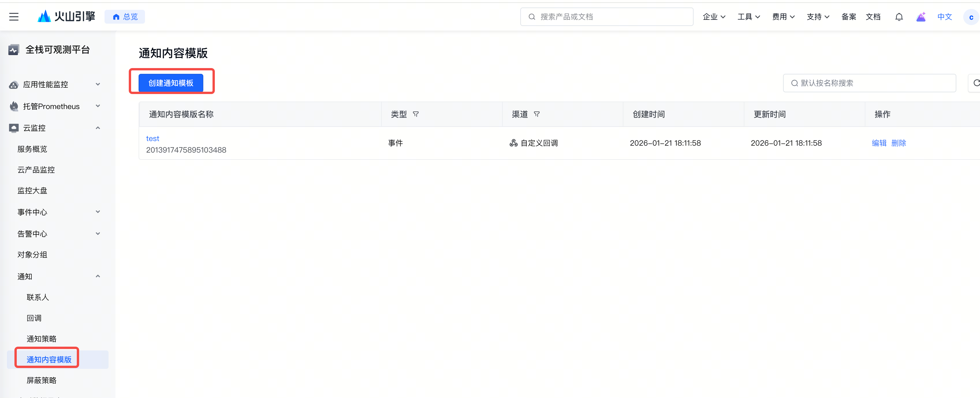The width and height of the screenshot is (980, 398).
Task: Open the 企业 dropdown menu
Action: tap(714, 17)
